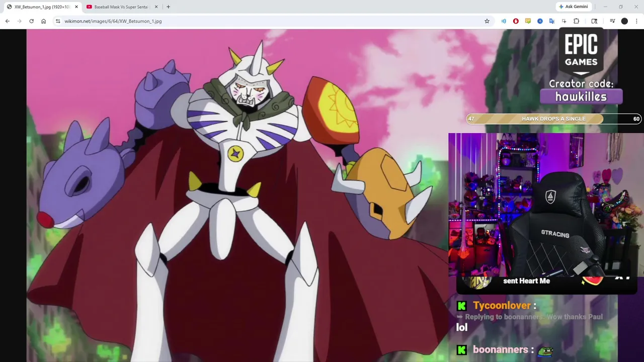Viewport: 644px width, 362px height.
Task: Click the goal count 47 on progress bar
Action: [x=471, y=119]
